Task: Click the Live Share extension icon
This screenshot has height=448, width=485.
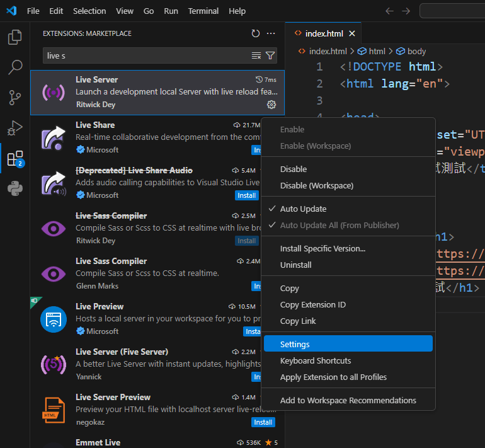Action: [54, 138]
